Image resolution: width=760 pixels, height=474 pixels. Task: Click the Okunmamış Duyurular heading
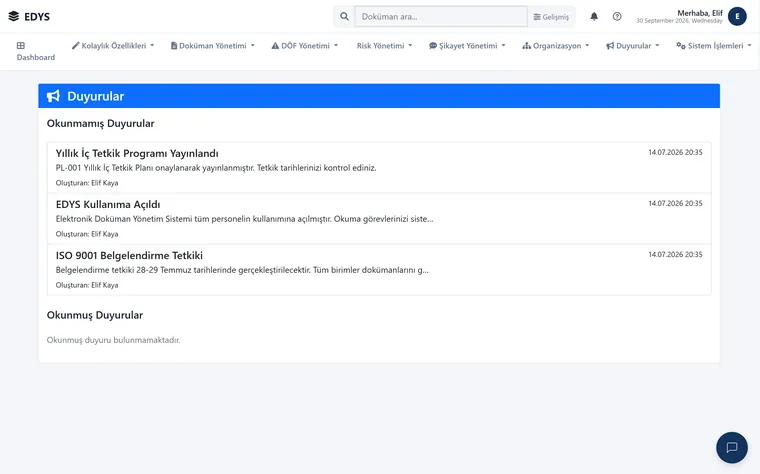100,124
